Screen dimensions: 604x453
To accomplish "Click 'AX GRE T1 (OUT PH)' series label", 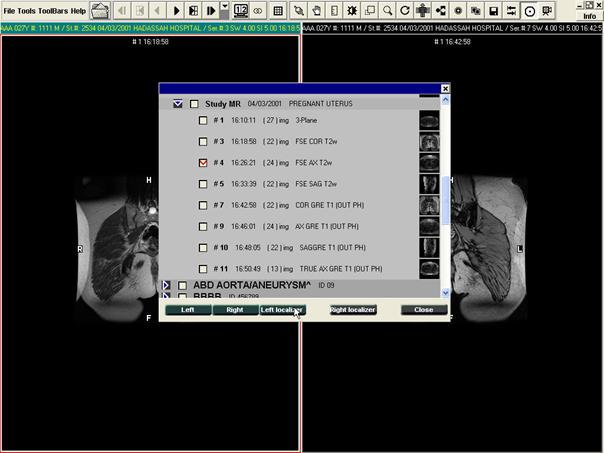I will click(327, 226).
